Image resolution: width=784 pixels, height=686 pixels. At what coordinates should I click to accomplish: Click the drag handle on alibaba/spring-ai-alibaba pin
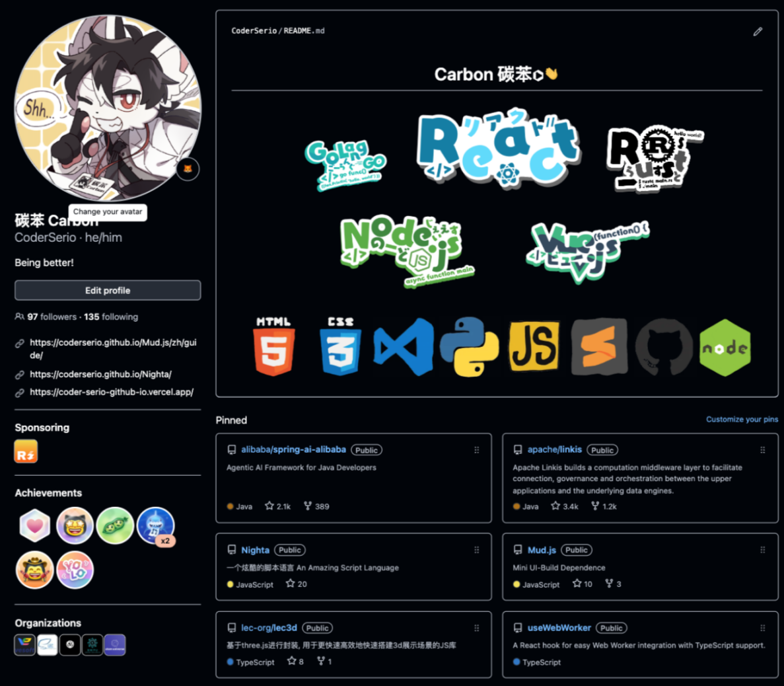pyautogui.click(x=476, y=450)
